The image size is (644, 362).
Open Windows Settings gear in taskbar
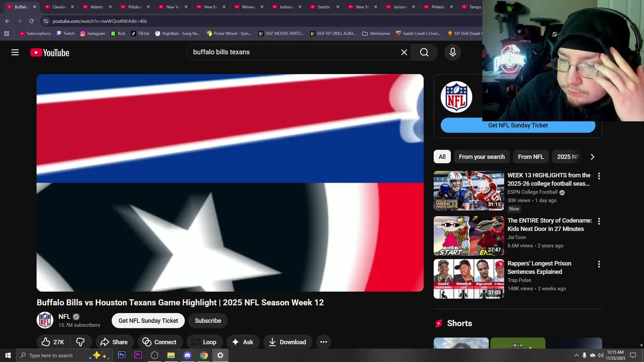tap(220, 355)
